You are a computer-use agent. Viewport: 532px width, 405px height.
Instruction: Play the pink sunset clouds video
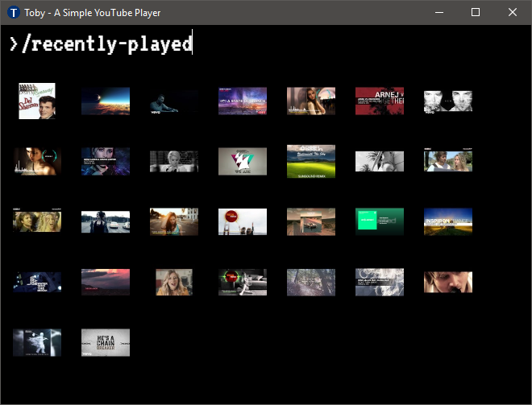pos(106,282)
